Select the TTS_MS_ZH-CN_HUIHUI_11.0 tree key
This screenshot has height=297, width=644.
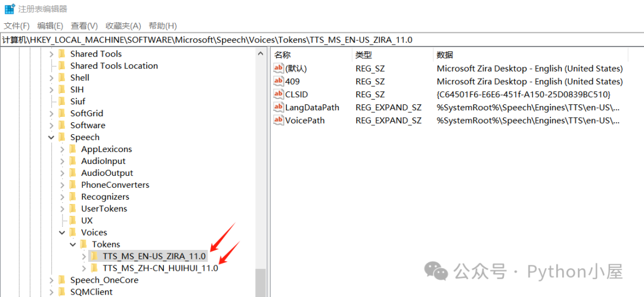coord(160,268)
